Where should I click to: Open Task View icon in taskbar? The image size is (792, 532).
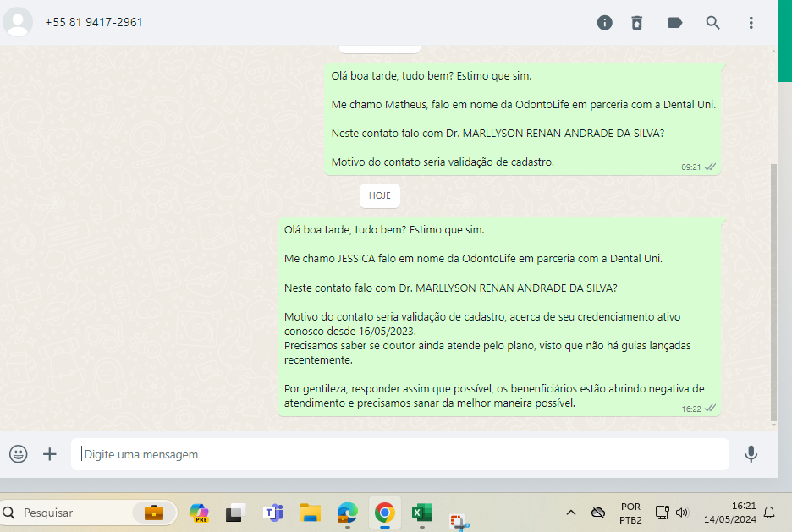click(x=235, y=513)
